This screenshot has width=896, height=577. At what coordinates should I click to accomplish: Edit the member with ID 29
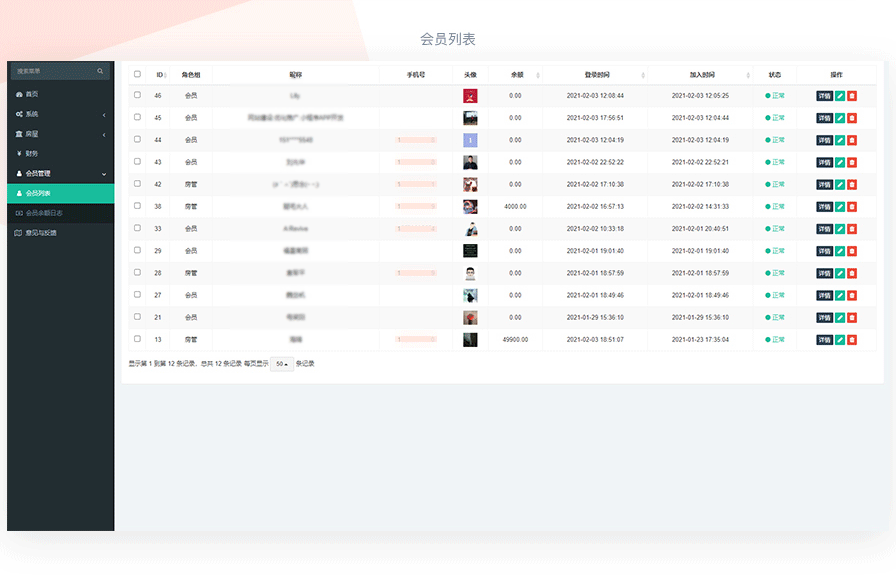[840, 251]
